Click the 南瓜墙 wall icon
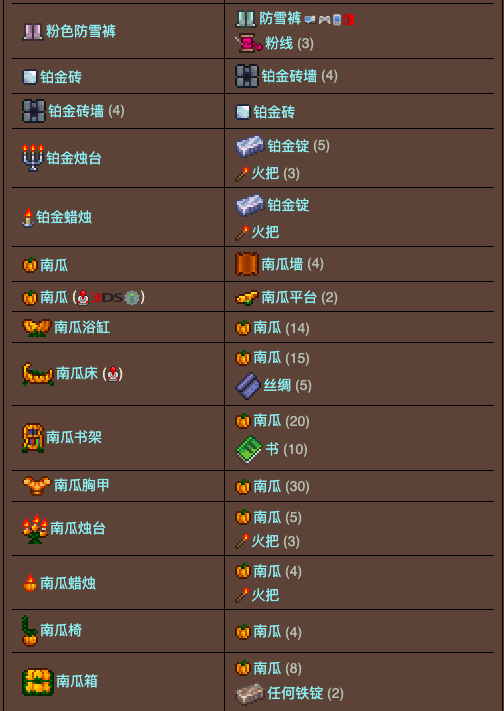 [247, 264]
